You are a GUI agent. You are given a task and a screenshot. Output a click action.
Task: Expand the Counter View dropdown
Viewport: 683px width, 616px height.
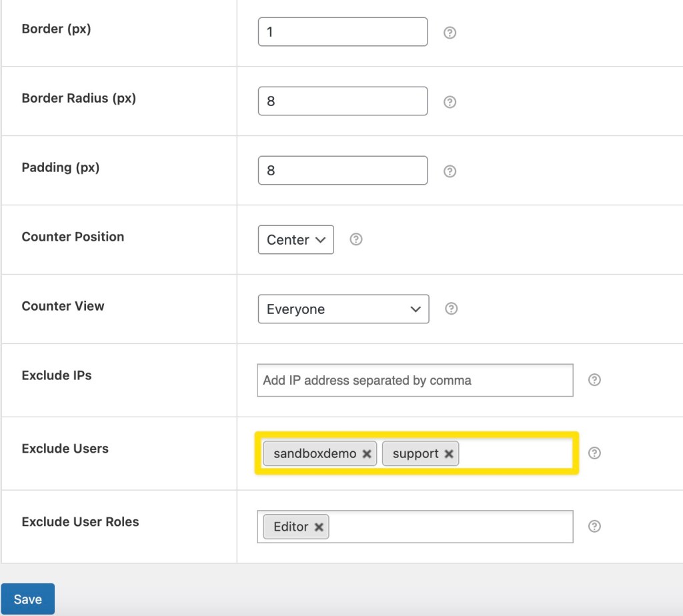[344, 309]
